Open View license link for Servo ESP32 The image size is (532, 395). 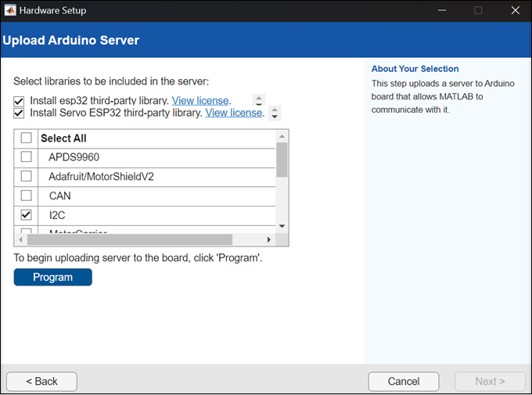tap(233, 113)
